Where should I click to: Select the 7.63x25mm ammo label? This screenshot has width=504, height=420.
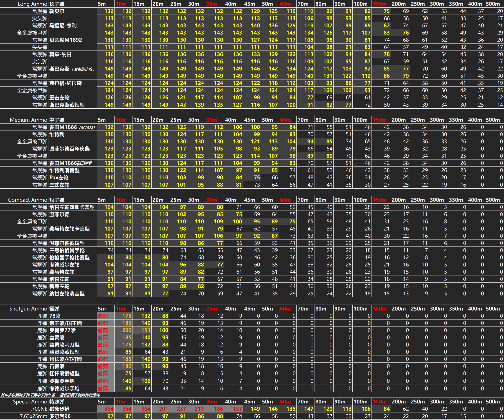click(x=34, y=416)
